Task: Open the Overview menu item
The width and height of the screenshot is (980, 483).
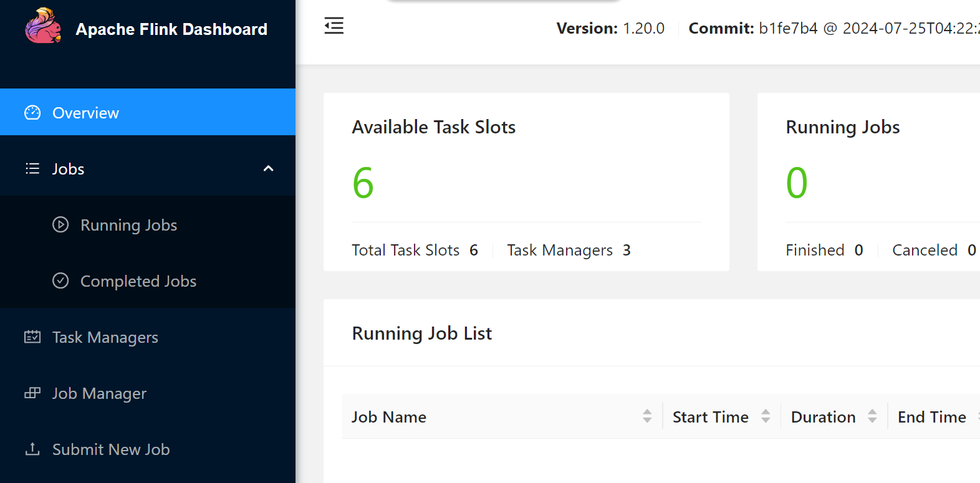Action: pyautogui.click(x=148, y=112)
